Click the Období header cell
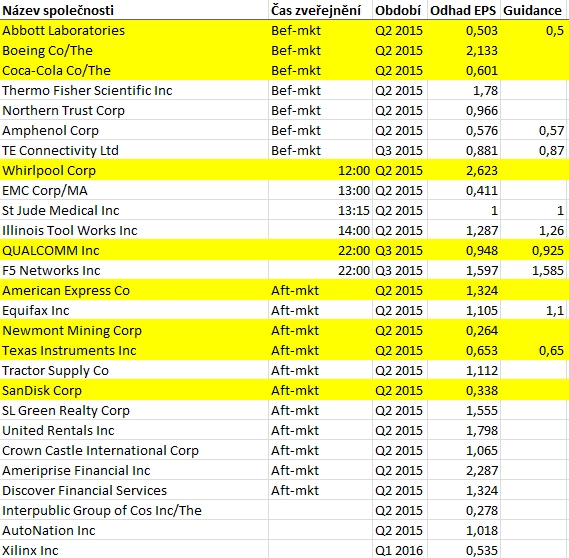 400,10
